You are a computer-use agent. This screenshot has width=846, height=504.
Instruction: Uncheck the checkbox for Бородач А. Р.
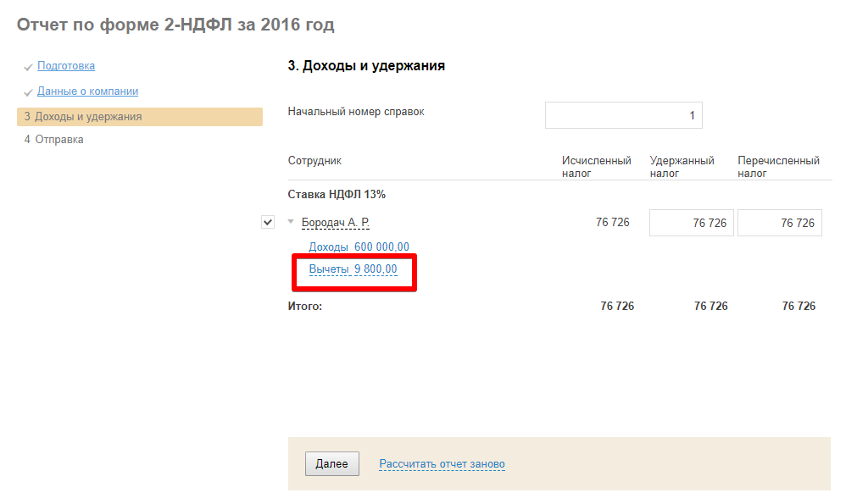click(268, 222)
